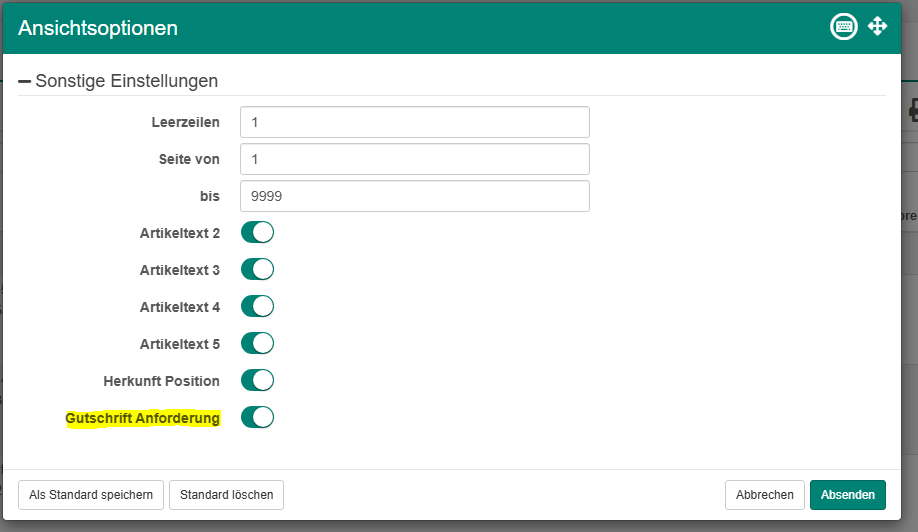
Task: Click the move dialog arrows icon
Action: (877, 27)
